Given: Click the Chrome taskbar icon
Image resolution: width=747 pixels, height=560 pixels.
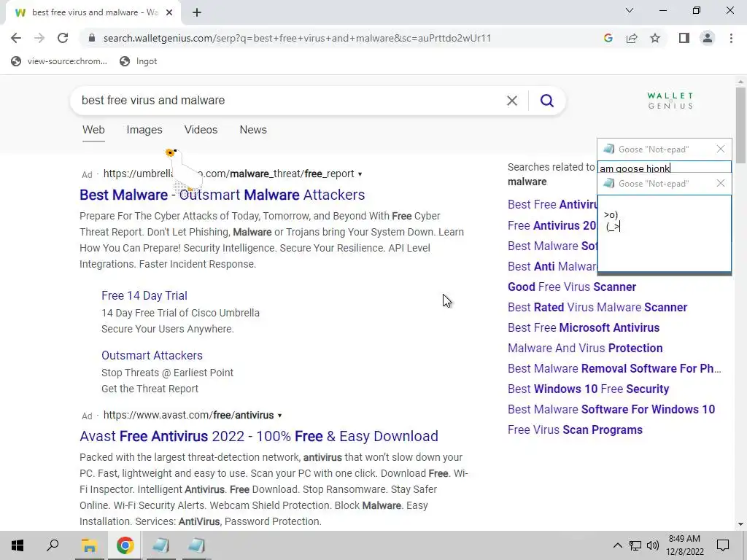Looking at the screenshot, I should click(x=125, y=545).
